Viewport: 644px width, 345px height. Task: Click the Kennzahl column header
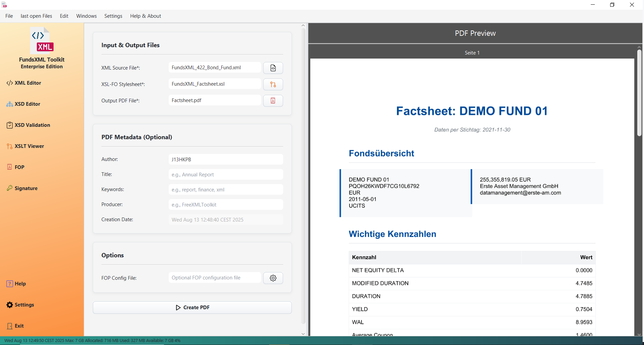click(x=364, y=257)
